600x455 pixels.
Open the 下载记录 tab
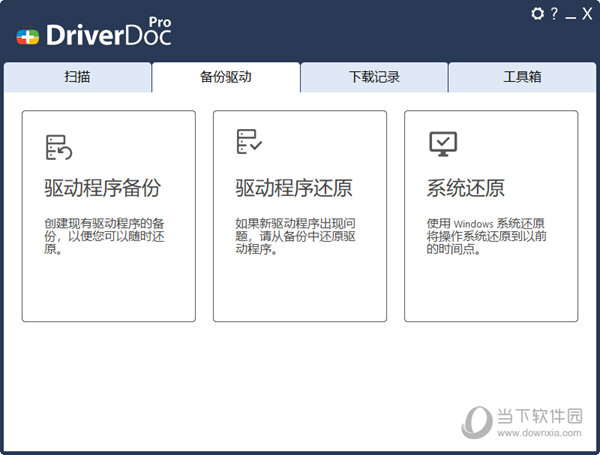coord(374,77)
